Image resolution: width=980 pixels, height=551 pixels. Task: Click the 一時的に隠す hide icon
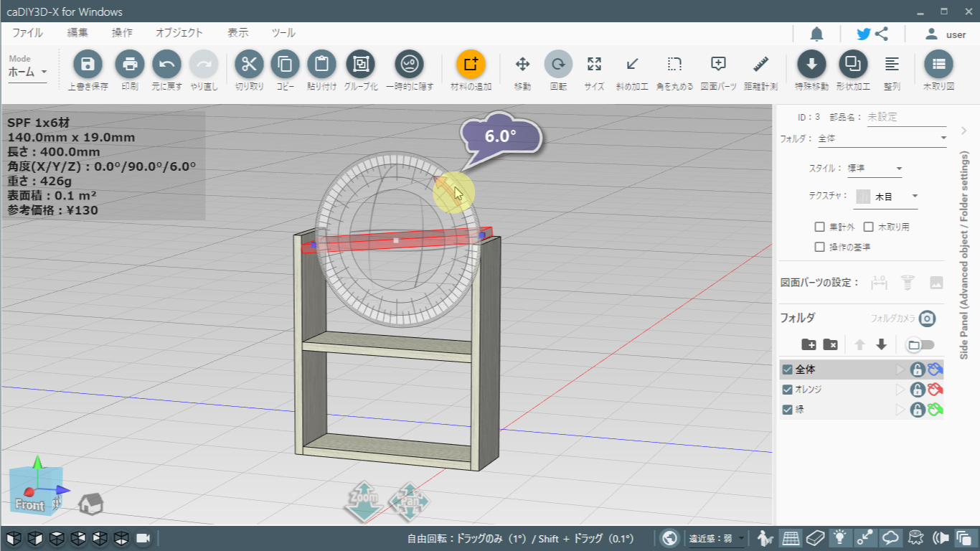[x=410, y=65]
